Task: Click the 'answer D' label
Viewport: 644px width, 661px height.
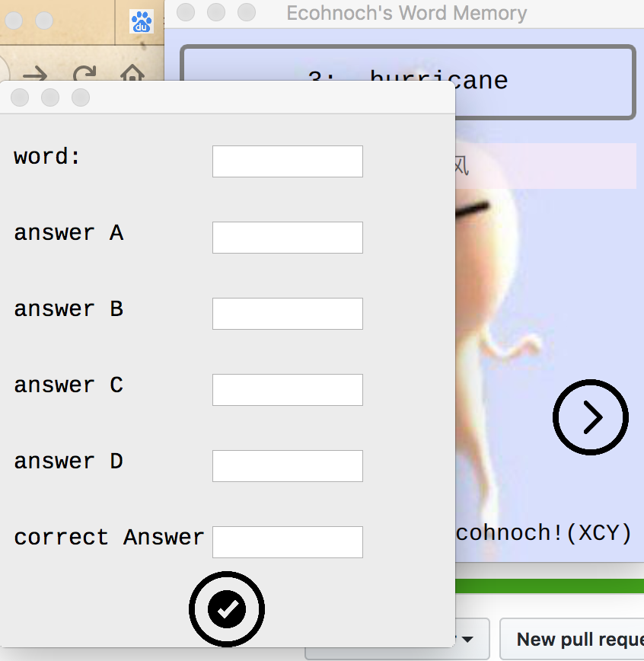Action: tap(69, 461)
